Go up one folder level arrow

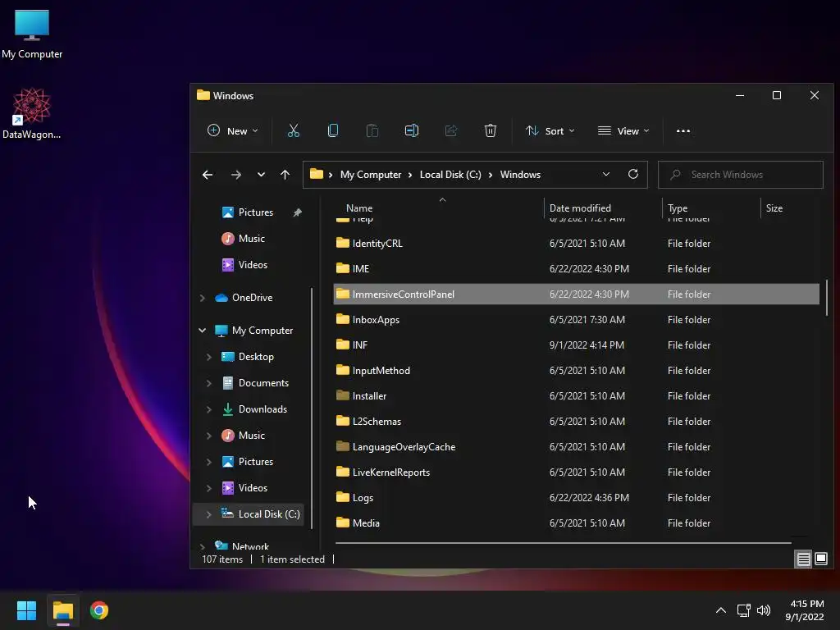point(285,175)
